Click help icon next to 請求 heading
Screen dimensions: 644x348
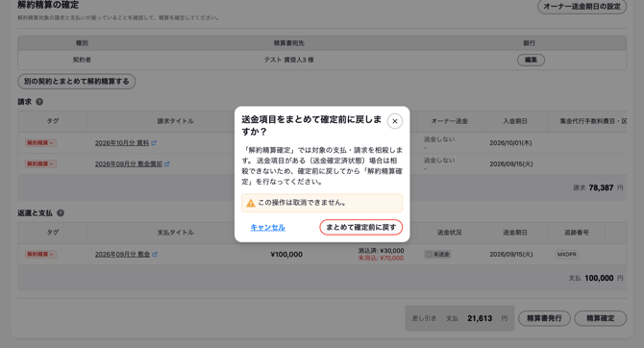tap(39, 102)
